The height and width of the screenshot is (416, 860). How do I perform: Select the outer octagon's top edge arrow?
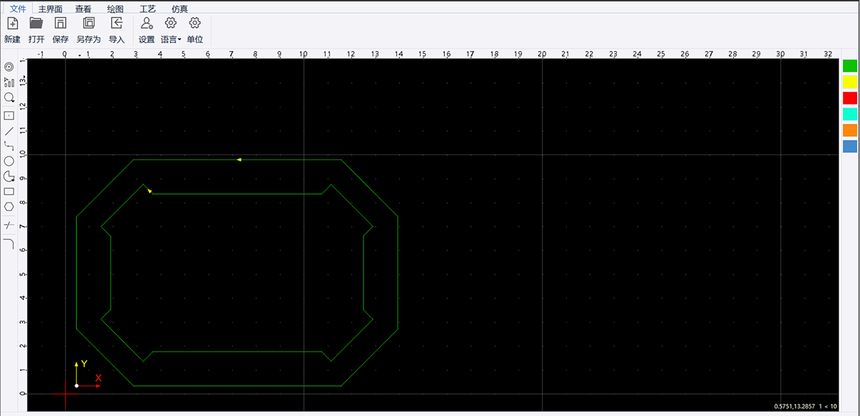pyautogui.click(x=239, y=160)
